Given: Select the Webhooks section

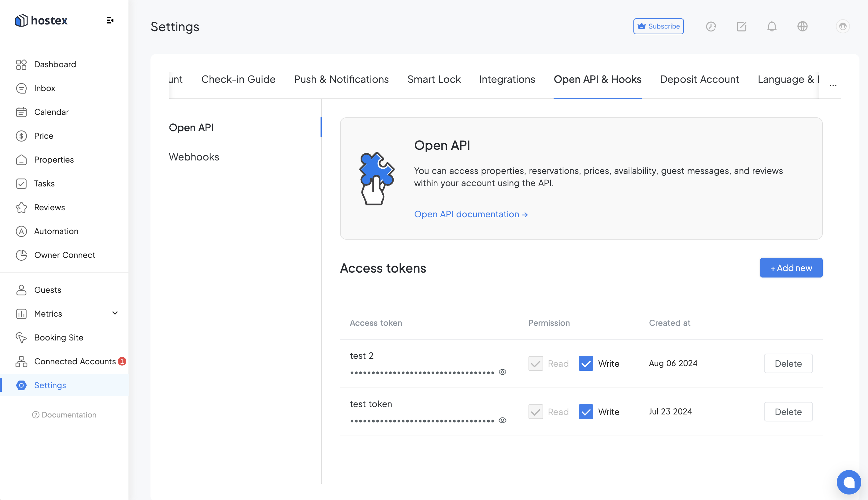Looking at the screenshot, I should pyautogui.click(x=194, y=157).
